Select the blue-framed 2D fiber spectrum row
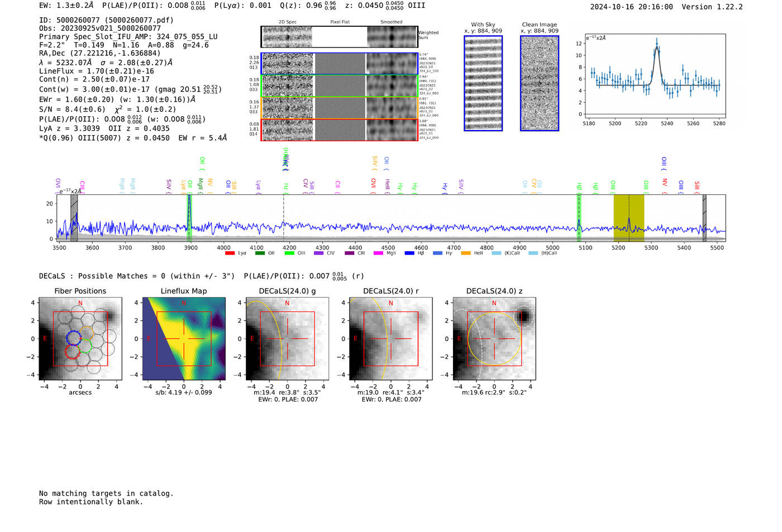The width and height of the screenshot is (782, 532). [339, 64]
